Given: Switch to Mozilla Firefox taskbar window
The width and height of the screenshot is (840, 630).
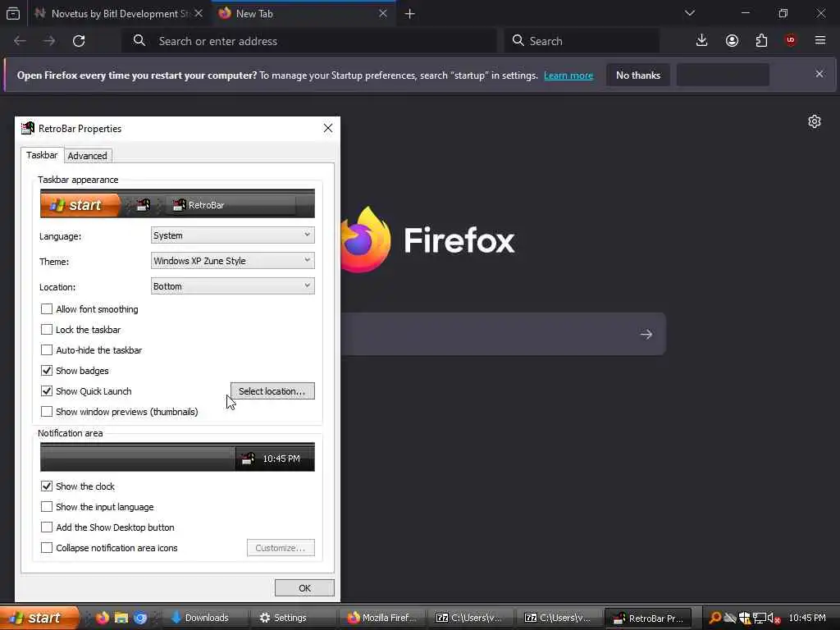Looking at the screenshot, I should 381,618.
